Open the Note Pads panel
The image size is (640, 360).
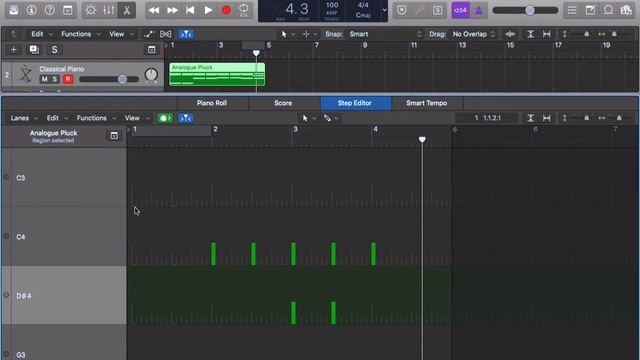(x=590, y=10)
